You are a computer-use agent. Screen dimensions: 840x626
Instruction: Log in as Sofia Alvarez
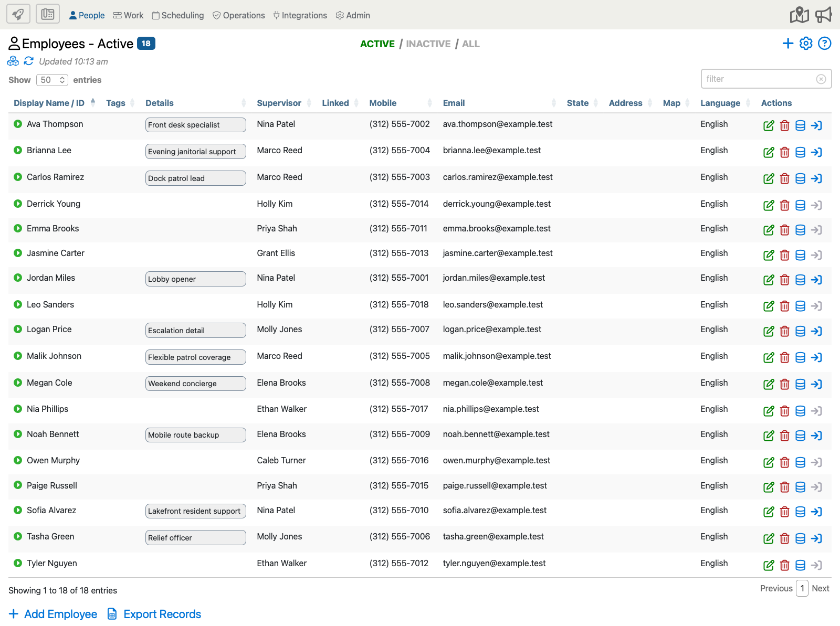click(816, 512)
